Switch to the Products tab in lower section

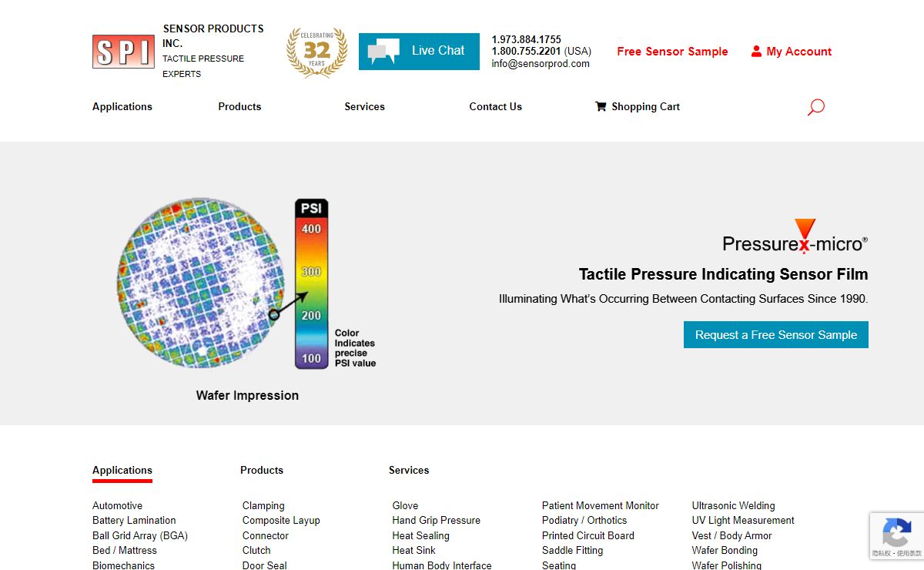pos(262,471)
